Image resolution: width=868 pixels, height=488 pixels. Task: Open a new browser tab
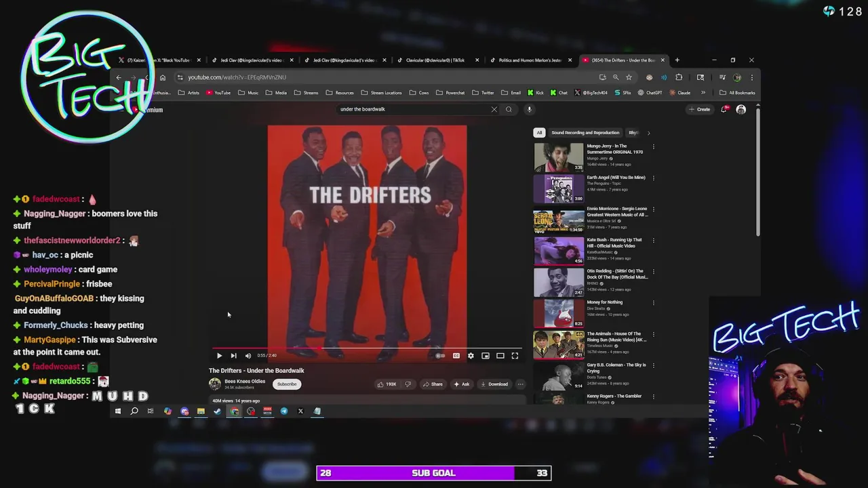coord(677,60)
